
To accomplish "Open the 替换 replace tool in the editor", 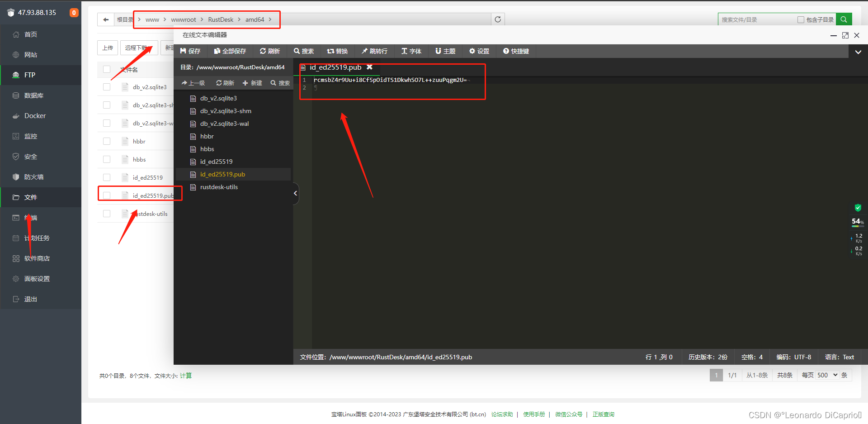I will coord(338,51).
